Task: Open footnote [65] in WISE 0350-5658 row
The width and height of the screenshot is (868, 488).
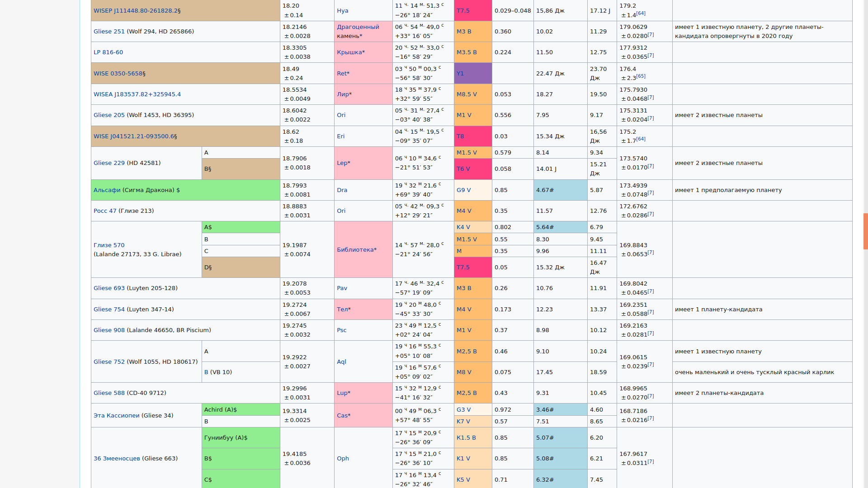Action: pos(641,76)
